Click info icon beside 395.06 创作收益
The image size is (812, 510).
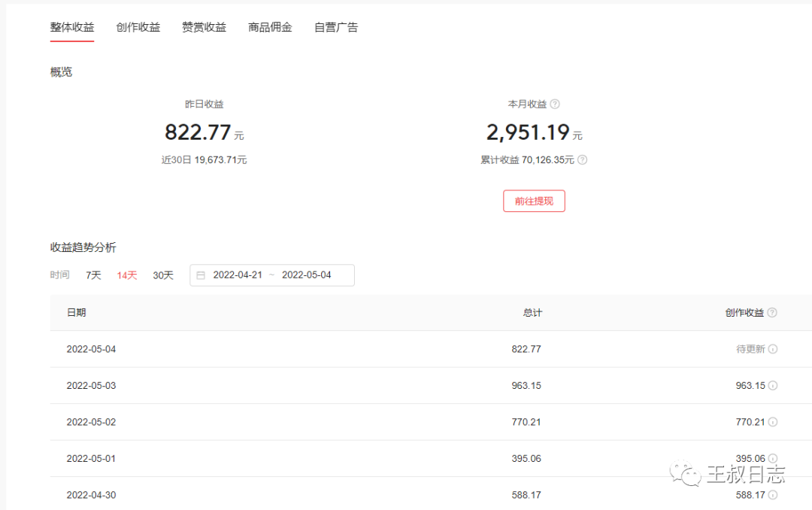[x=773, y=458]
